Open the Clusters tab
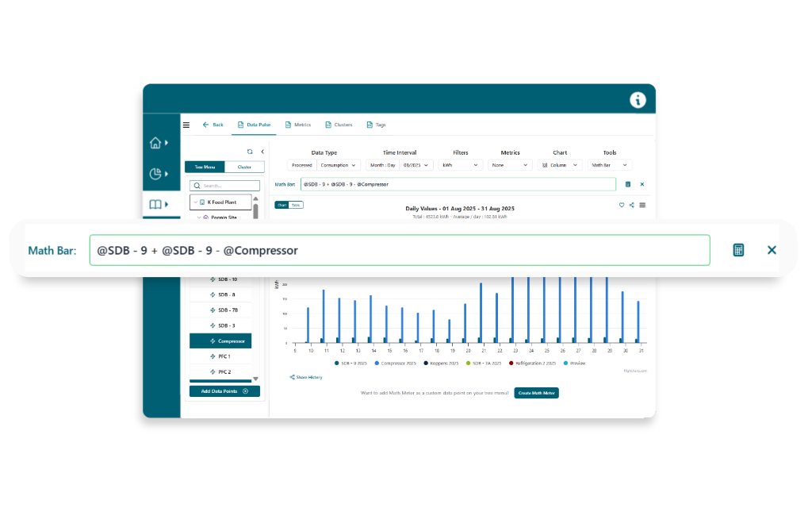 [x=339, y=125]
